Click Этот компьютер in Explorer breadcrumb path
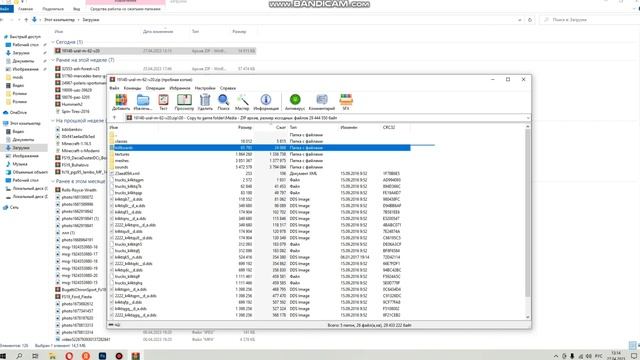This screenshot has height=360, width=640. [59, 20]
